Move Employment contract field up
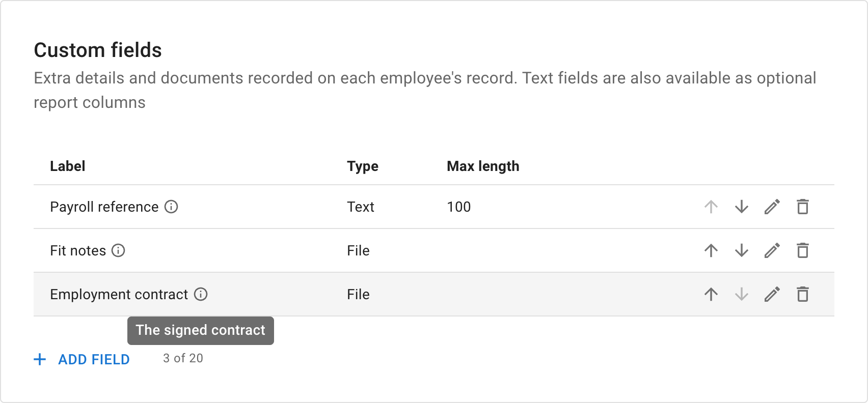The image size is (868, 403). tap(711, 294)
